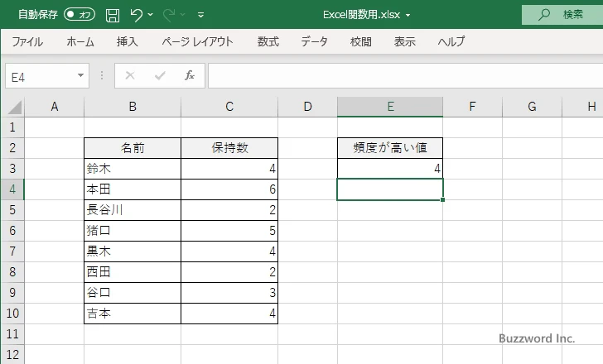The height and width of the screenshot is (364, 603).
Task: Click into the formula bar input
Action: 405,76
